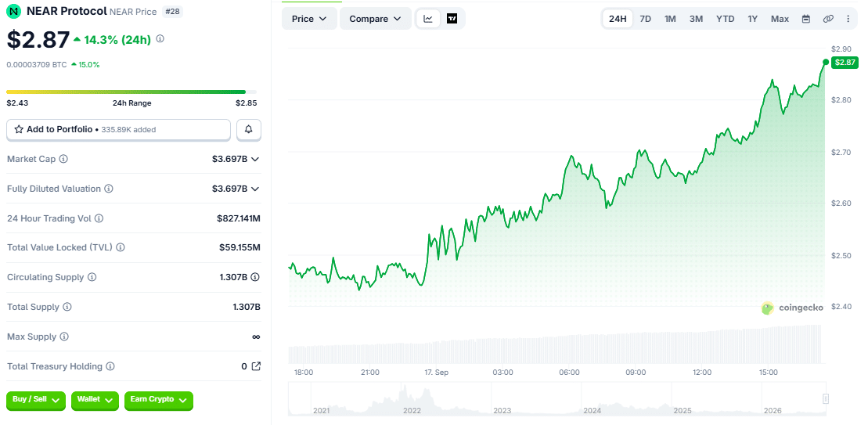Viewport: 868px width, 425px height.
Task: Click the right handle of the range navigator
Action: tap(826, 398)
